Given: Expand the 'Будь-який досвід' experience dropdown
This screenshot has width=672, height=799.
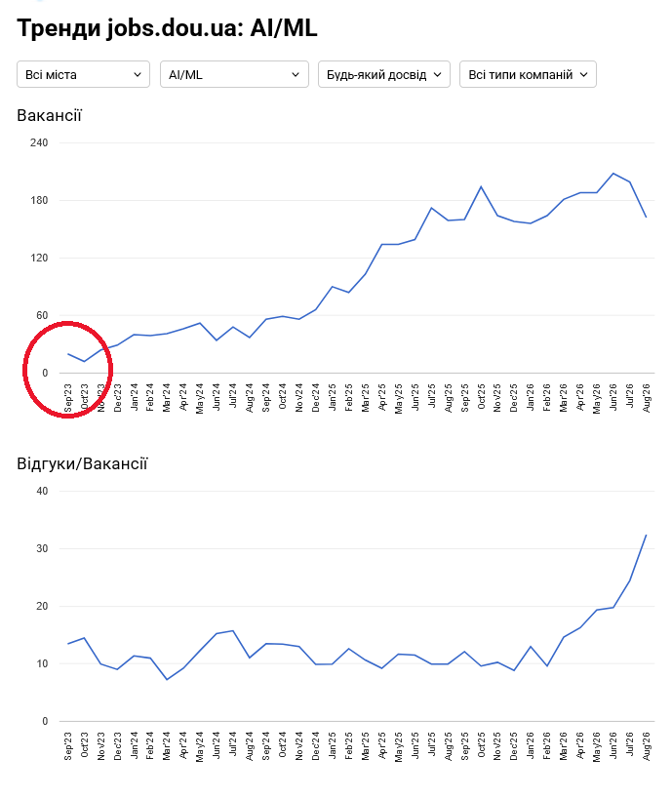Looking at the screenshot, I should 384,74.
